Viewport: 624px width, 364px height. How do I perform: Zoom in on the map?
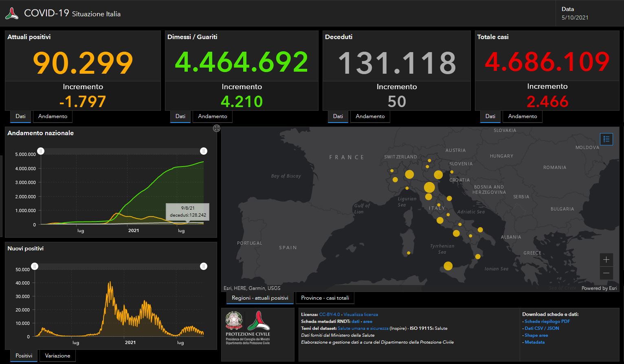coord(606,260)
